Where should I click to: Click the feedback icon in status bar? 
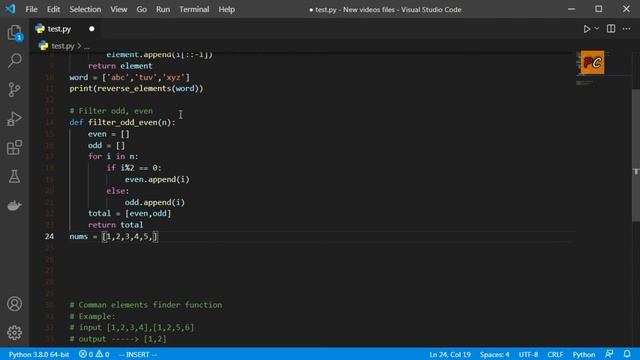click(x=609, y=354)
